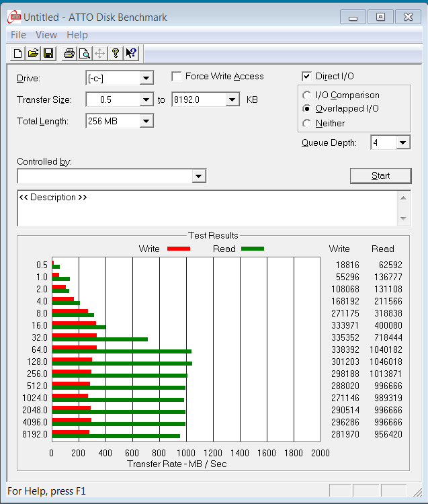Viewport: 428px width, 504px height.
Task: Click the write value 18816
Action: point(347,265)
